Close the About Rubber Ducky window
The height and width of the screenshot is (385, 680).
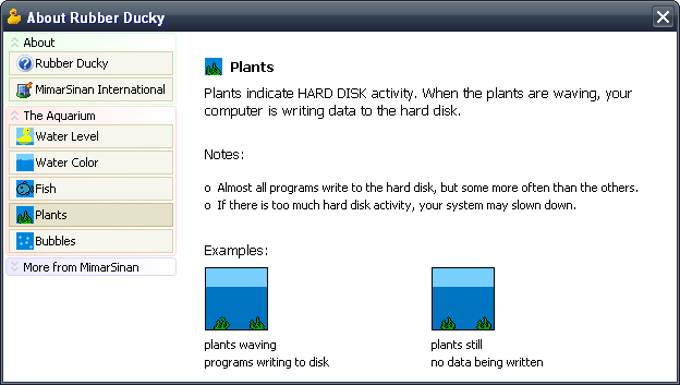tap(663, 17)
